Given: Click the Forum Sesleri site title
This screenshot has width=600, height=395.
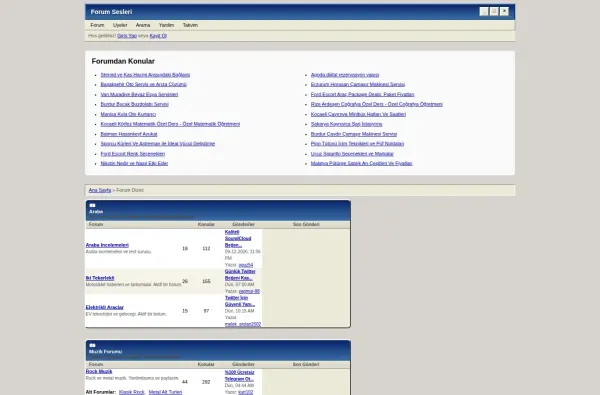Looking at the screenshot, I should point(111,12).
